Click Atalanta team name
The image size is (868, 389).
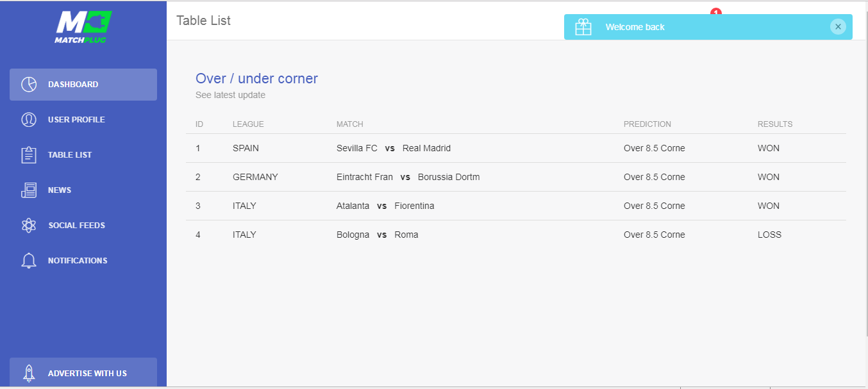tap(353, 206)
